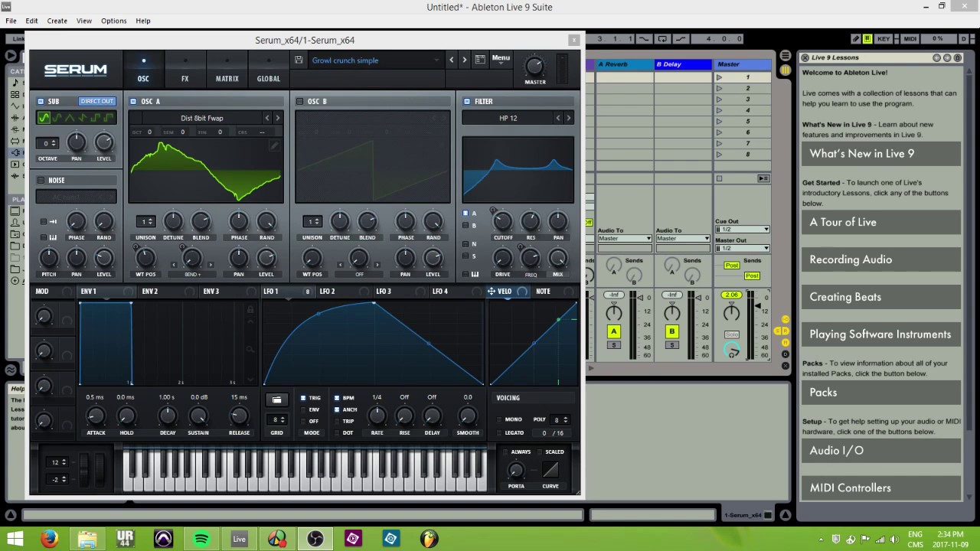
Task: Click Ableton Stop All Clips square button
Action: (719, 178)
